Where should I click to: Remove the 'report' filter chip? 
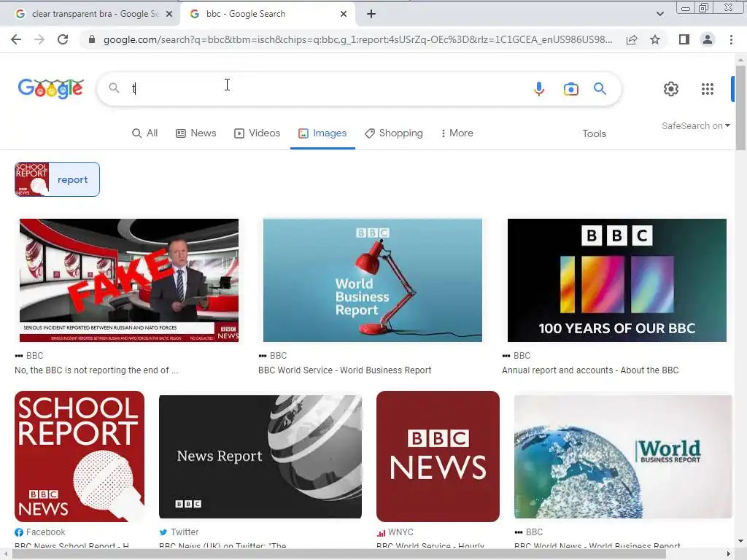click(x=57, y=179)
